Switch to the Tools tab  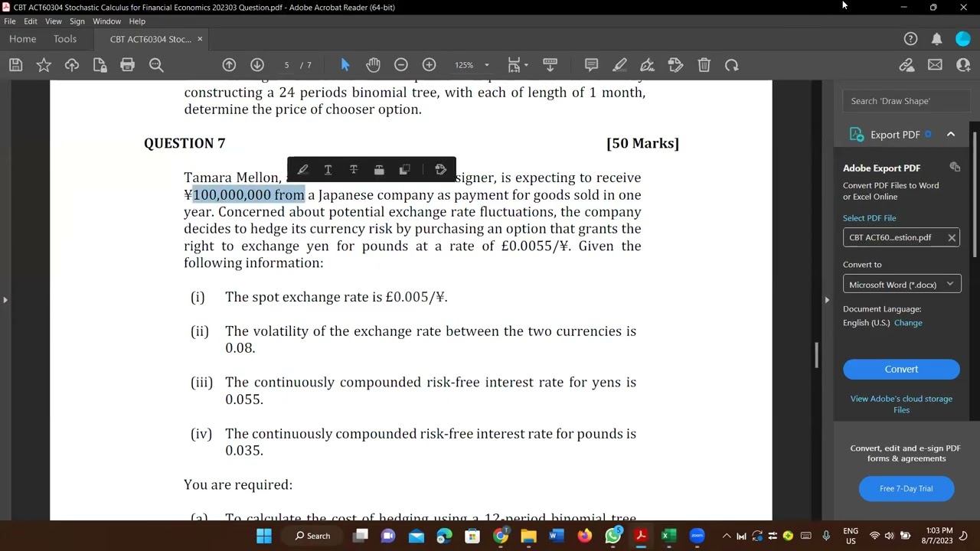coord(65,39)
